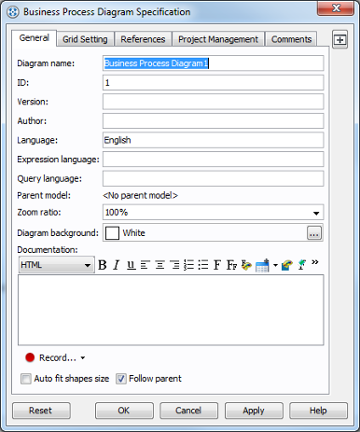Click the Apply button
Viewport: 360px width, 432px height.
pos(254,410)
